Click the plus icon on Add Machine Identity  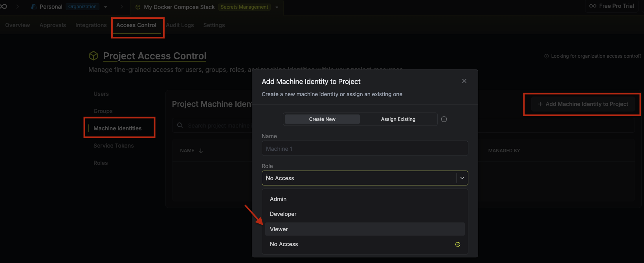tap(540, 104)
